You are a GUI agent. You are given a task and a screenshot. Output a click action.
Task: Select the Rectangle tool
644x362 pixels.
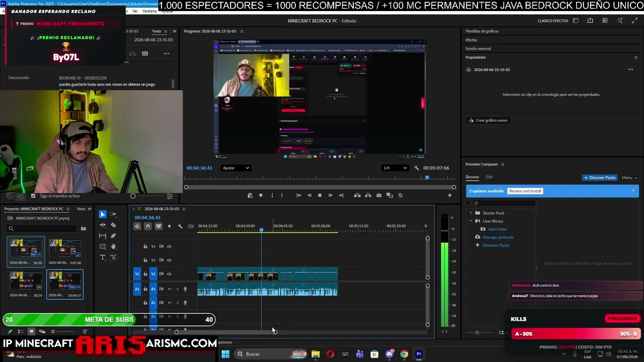(x=103, y=246)
